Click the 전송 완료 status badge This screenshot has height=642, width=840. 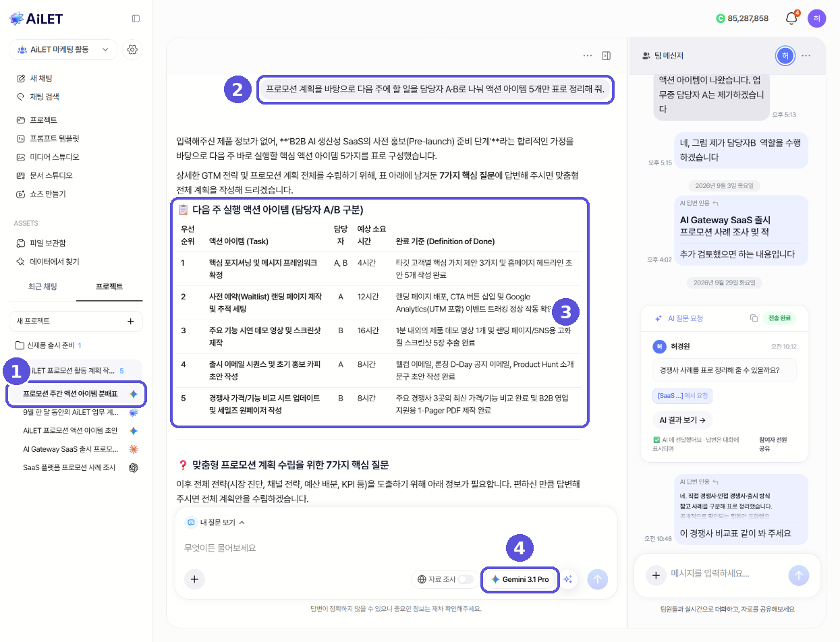pos(780,318)
